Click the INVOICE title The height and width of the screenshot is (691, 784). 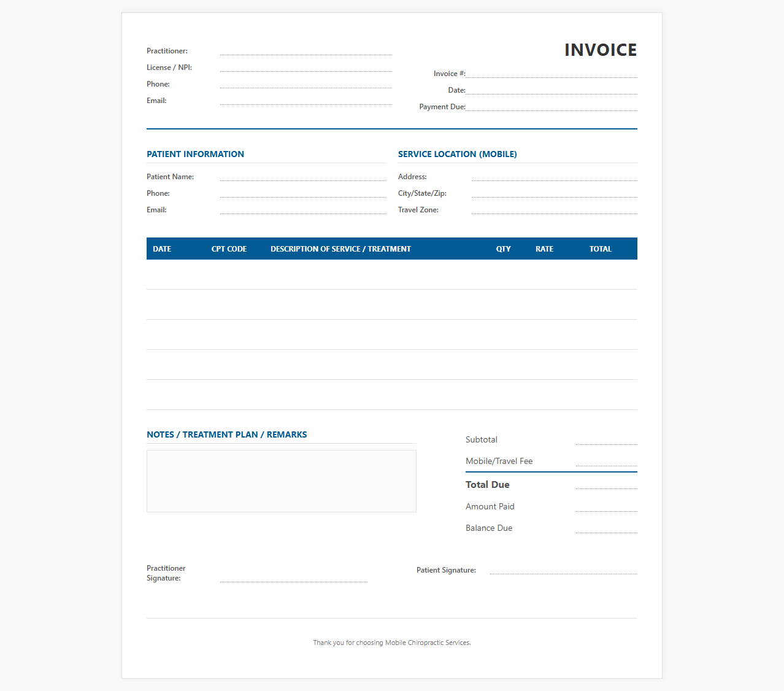601,50
